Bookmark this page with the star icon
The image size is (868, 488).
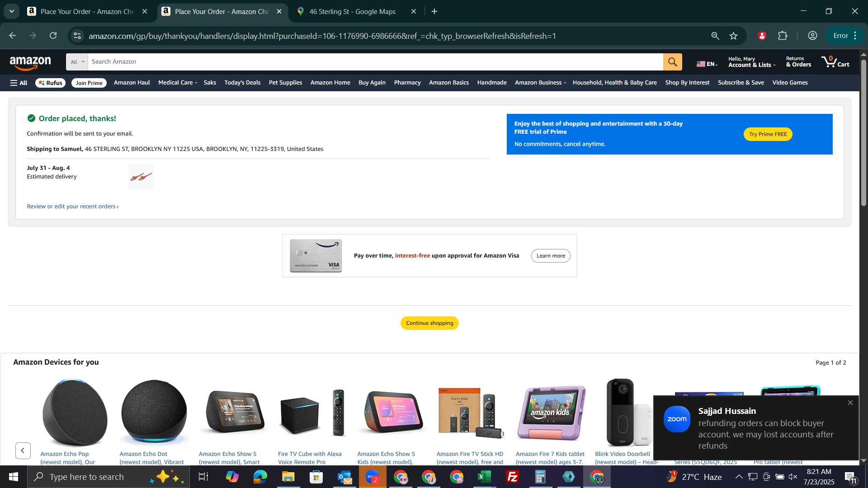pyautogui.click(x=733, y=36)
